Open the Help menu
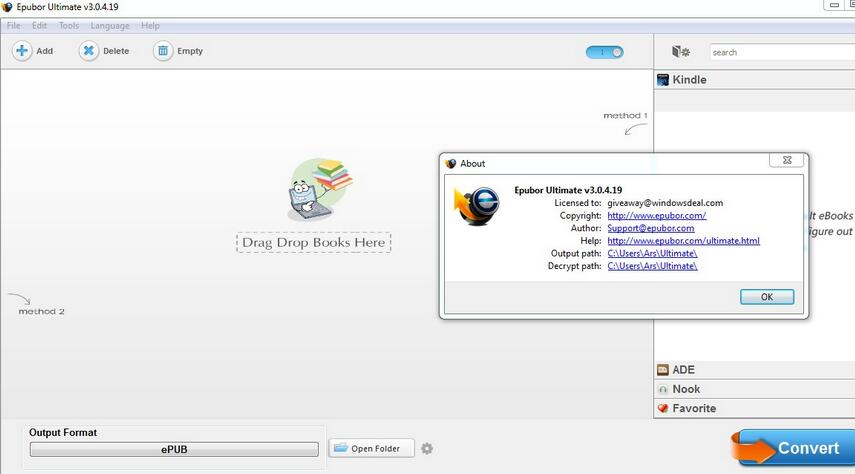Image resolution: width=855 pixels, height=474 pixels. [150, 26]
